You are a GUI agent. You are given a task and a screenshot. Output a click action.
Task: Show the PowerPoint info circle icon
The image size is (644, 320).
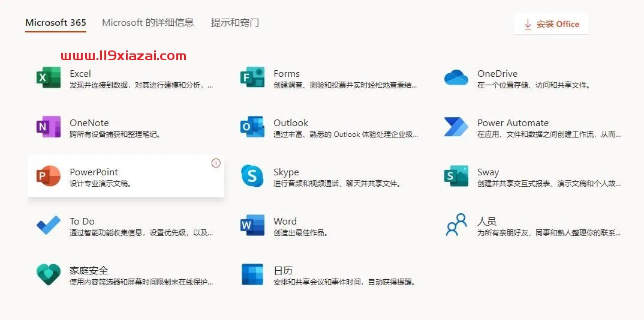click(x=216, y=163)
